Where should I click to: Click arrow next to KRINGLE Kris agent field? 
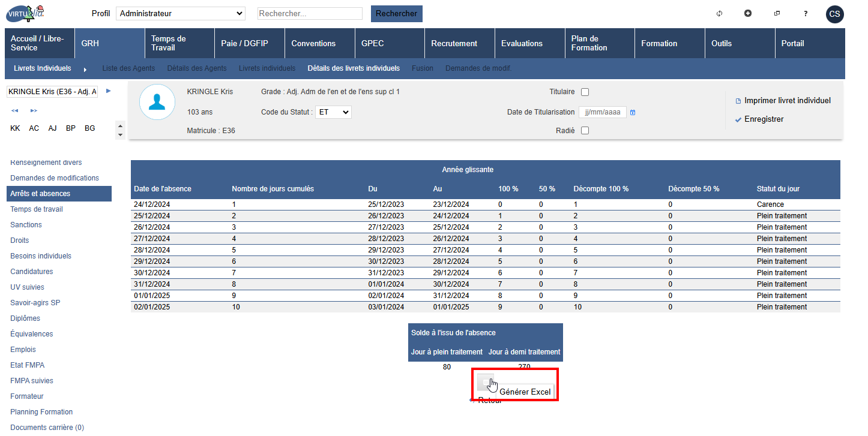(x=109, y=91)
